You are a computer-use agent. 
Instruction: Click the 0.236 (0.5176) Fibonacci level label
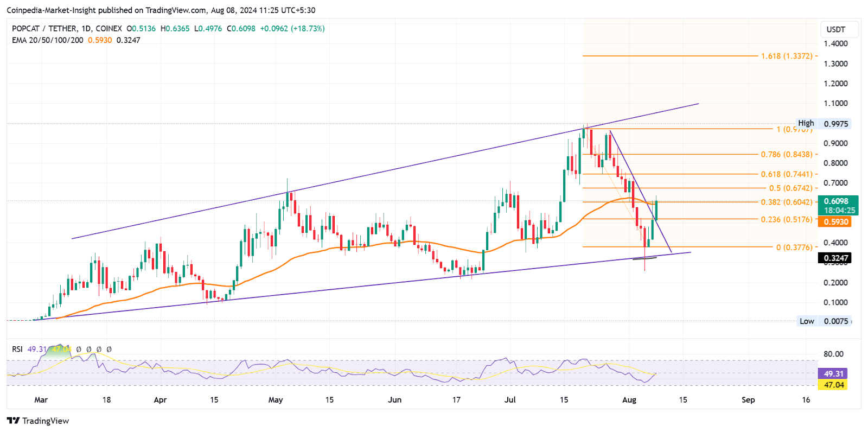tap(787, 219)
